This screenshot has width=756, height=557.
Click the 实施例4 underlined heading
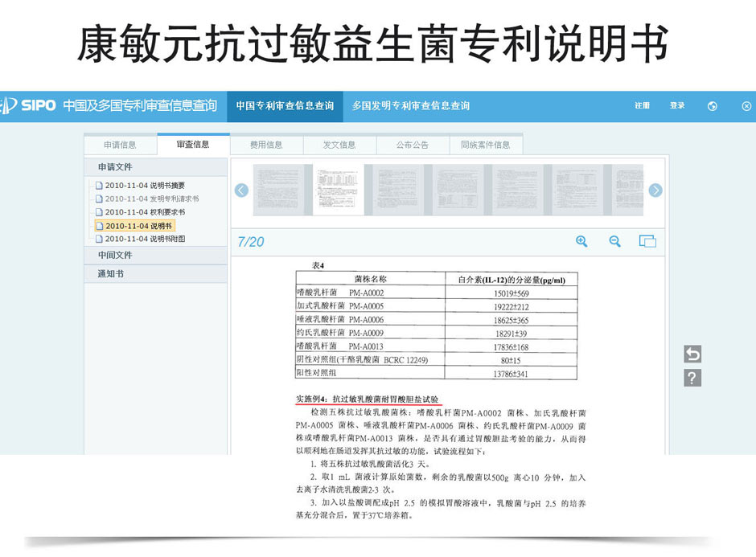pyautogui.click(x=368, y=399)
